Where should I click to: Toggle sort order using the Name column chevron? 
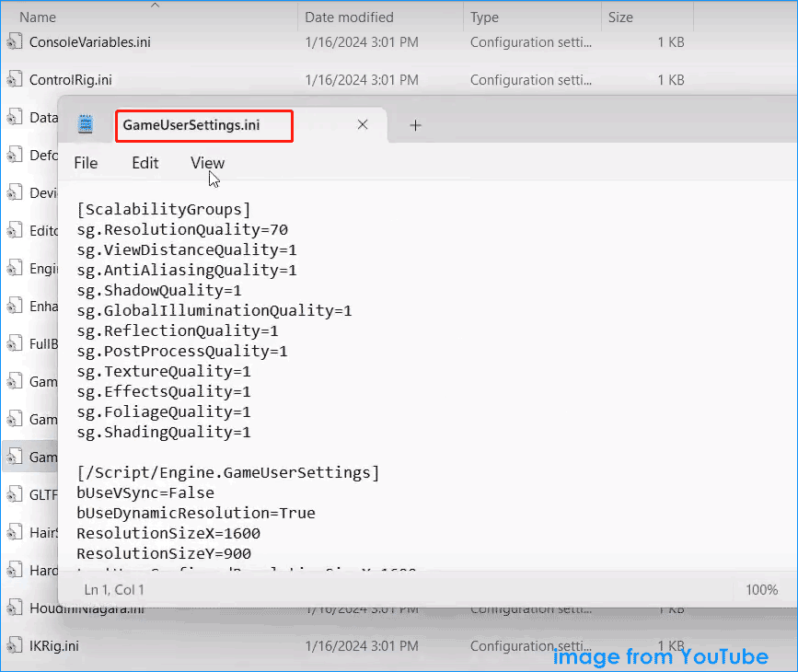[x=155, y=6]
